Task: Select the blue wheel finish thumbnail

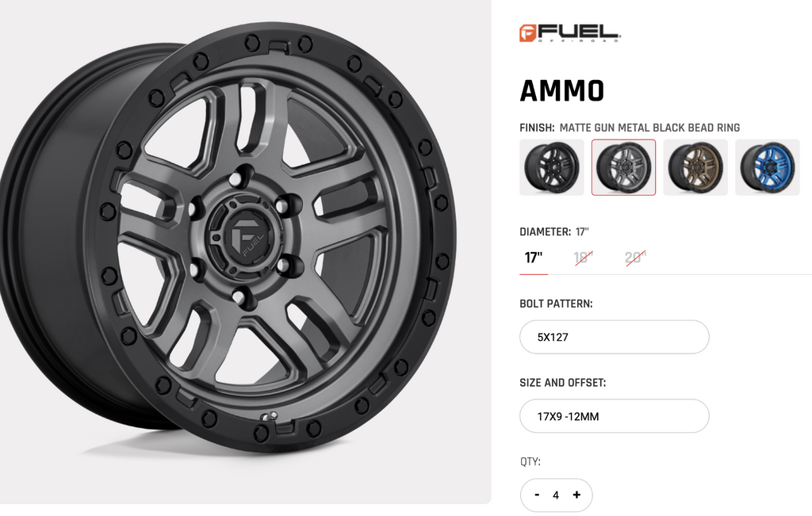Action: coord(768,167)
